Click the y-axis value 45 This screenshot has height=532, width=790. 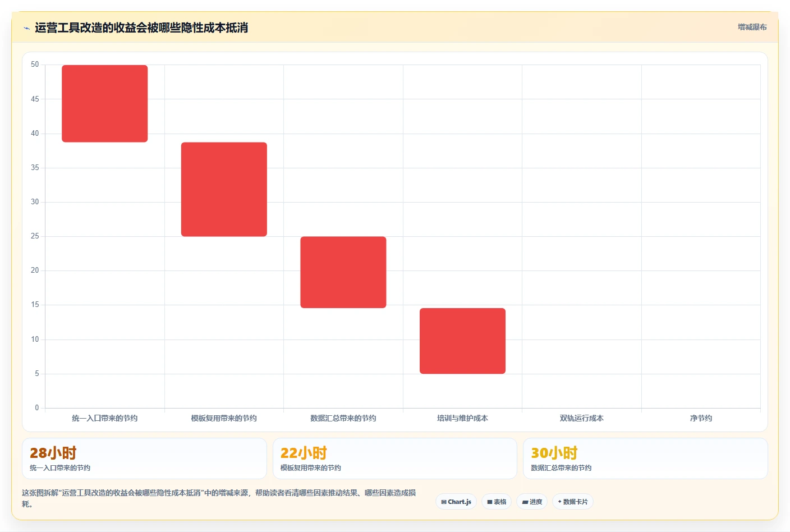coord(35,99)
